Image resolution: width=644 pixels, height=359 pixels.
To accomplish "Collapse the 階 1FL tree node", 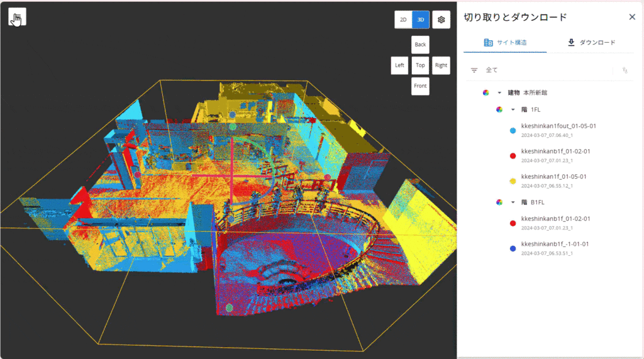I will 513,109.
